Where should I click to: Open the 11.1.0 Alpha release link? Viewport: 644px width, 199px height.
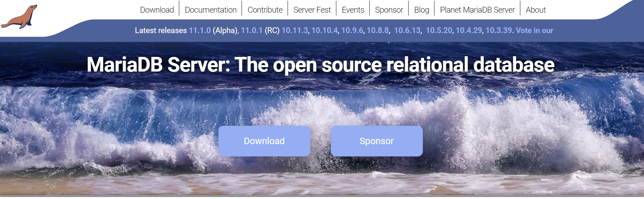click(x=200, y=30)
